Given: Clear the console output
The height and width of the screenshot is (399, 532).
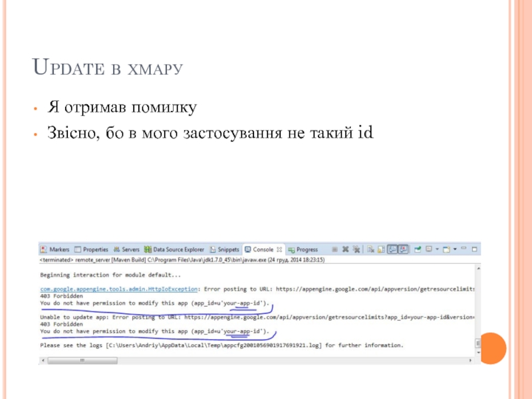Looking at the screenshot, I should 370,249.
